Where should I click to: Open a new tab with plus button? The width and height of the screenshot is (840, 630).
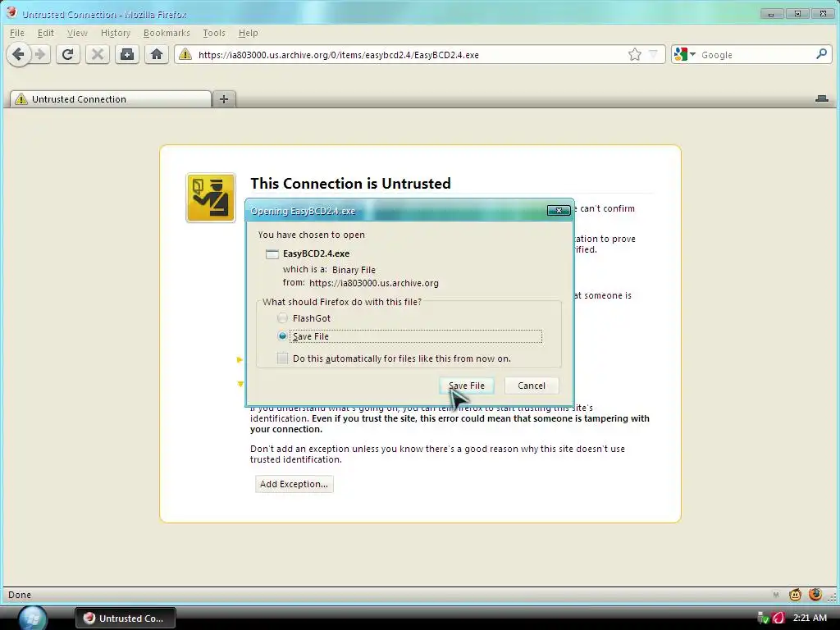click(x=224, y=99)
